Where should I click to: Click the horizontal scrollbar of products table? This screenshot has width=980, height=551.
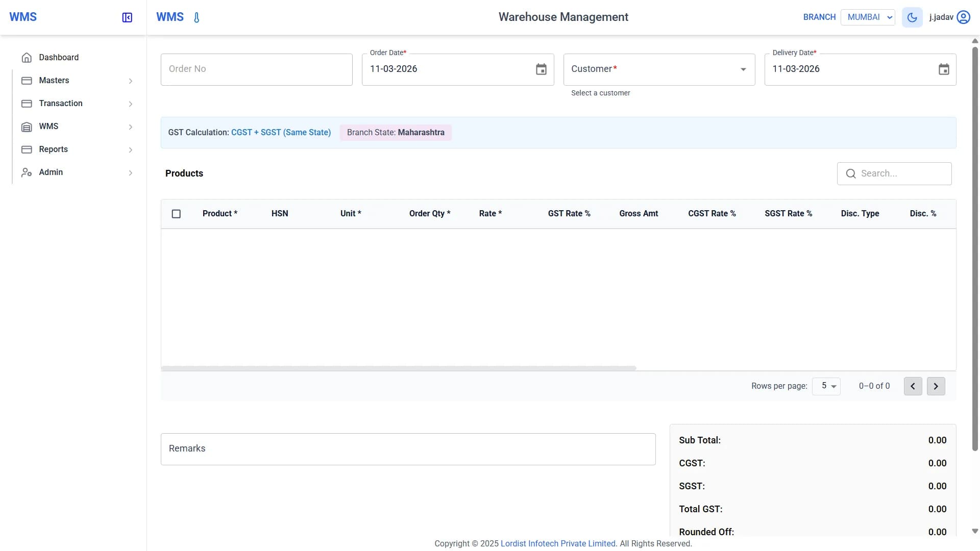click(398, 368)
